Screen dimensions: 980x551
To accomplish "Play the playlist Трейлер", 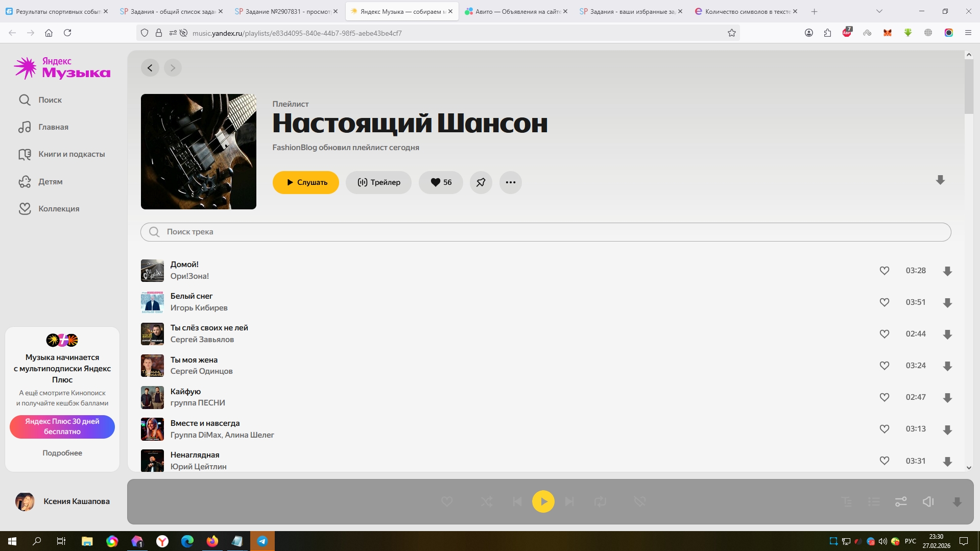I will (x=378, y=182).
